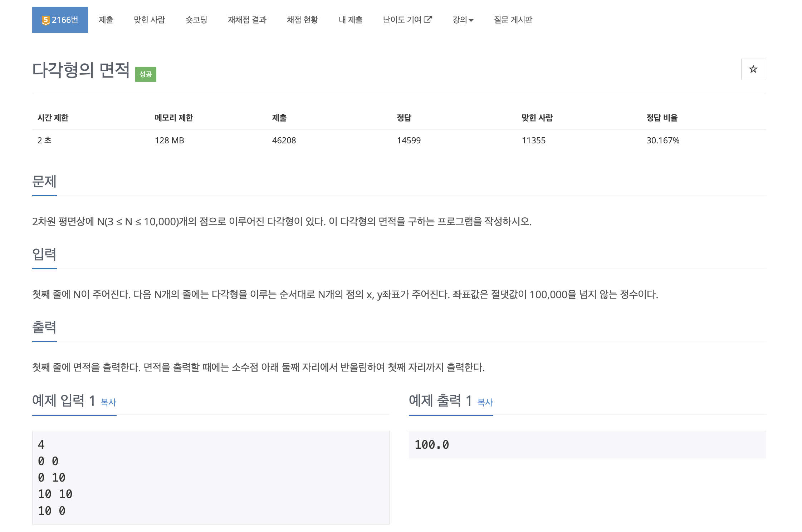
Task: Click the example input code block
Action: (211, 478)
